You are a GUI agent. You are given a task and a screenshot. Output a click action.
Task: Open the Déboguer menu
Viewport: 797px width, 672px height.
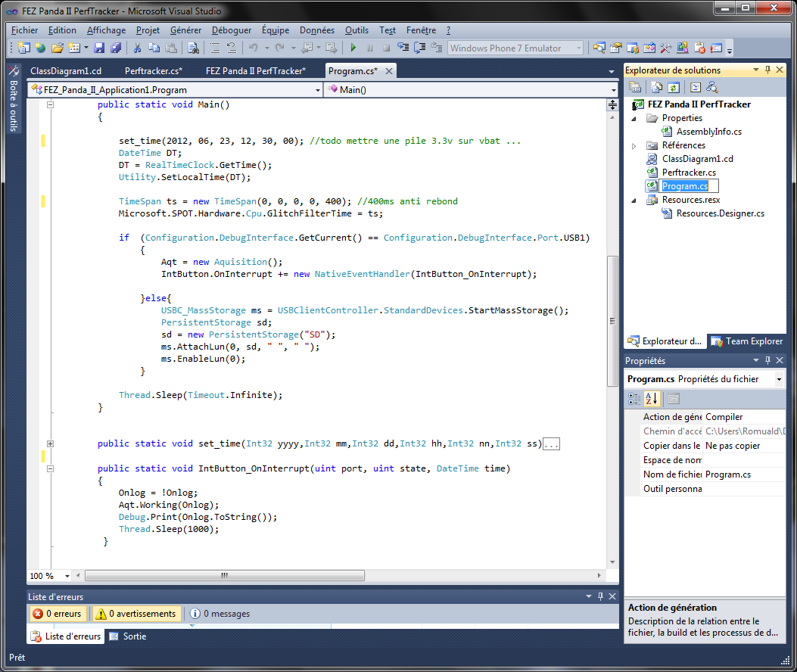click(232, 30)
